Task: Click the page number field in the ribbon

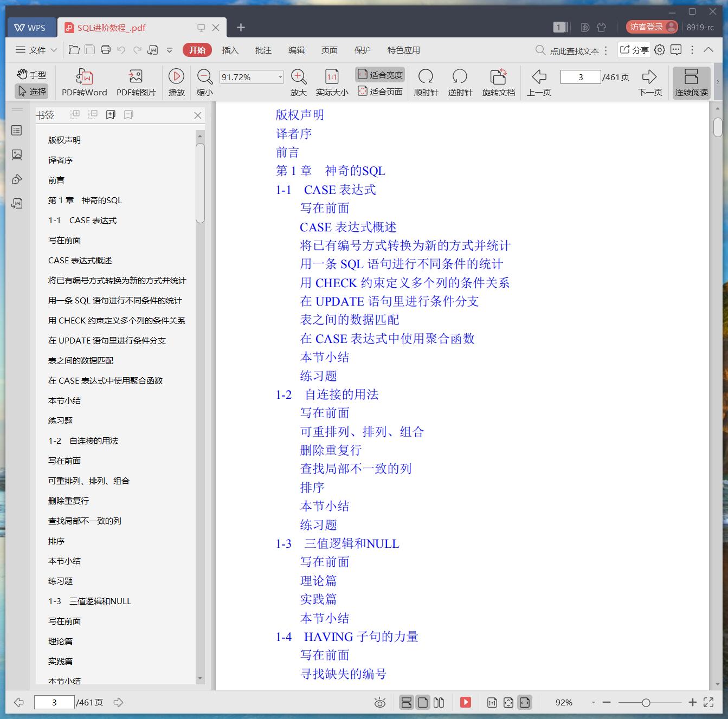Action: pyautogui.click(x=581, y=77)
